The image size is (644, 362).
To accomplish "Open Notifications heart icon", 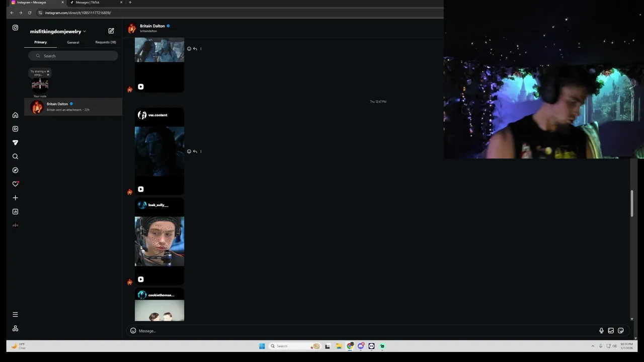I will [x=15, y=184].
